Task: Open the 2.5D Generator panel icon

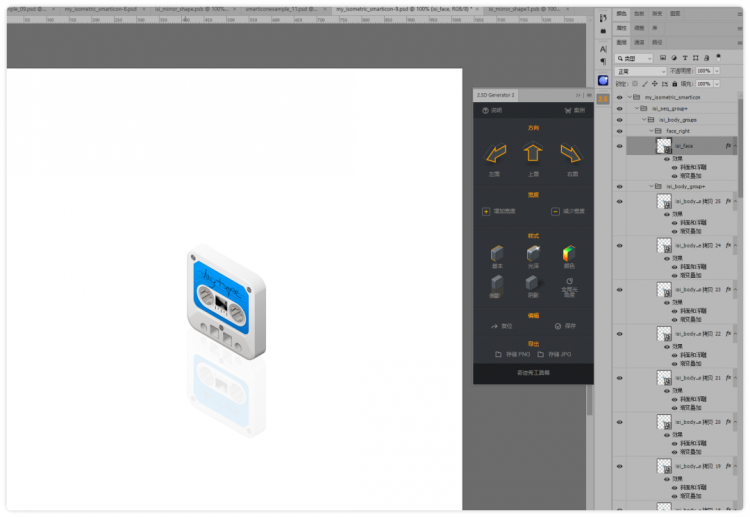Action: tap(604, 99)
